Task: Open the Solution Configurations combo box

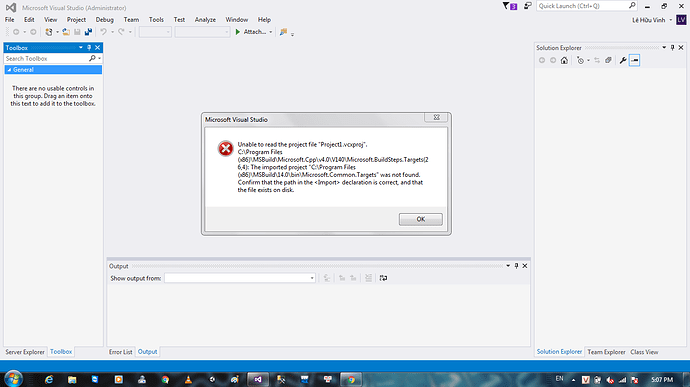Action: tap(155, 32)
